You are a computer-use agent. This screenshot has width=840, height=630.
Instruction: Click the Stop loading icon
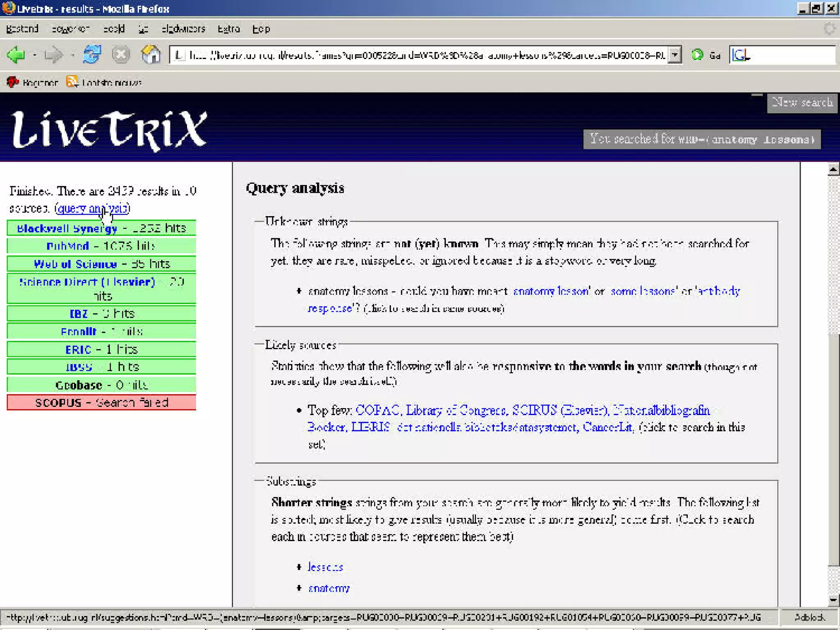click(121, 55)
